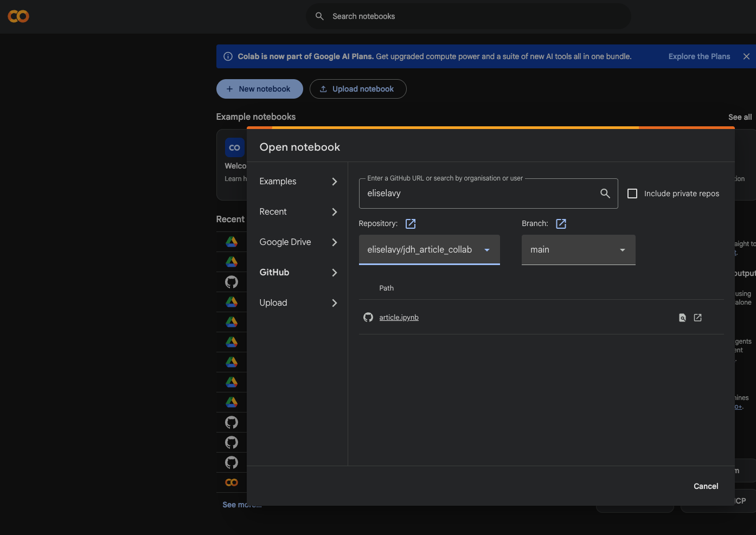Screen dimensions: 756x535
Task: Select the Google Drive tab
Action: [297, 242]
